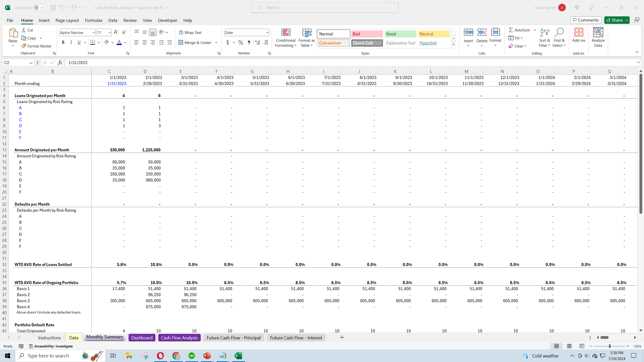Expand the font name dropdown

click(93, 32)
